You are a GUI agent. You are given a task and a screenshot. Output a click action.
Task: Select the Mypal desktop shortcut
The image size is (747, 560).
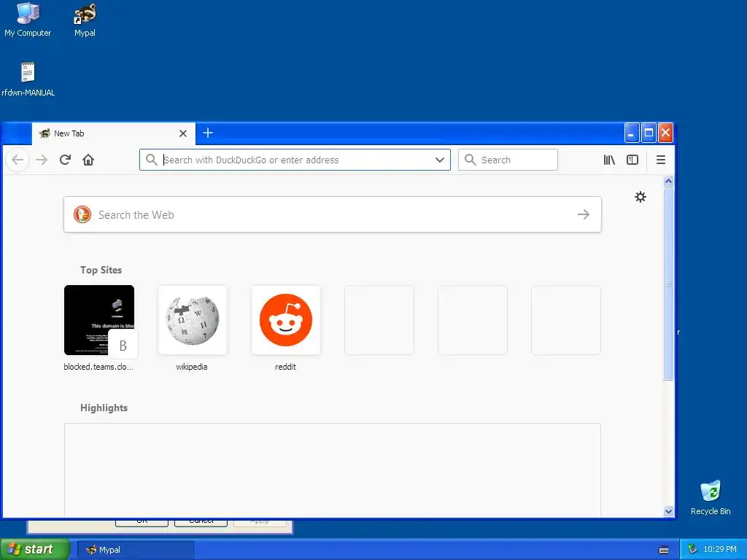[x=85, y=20]
